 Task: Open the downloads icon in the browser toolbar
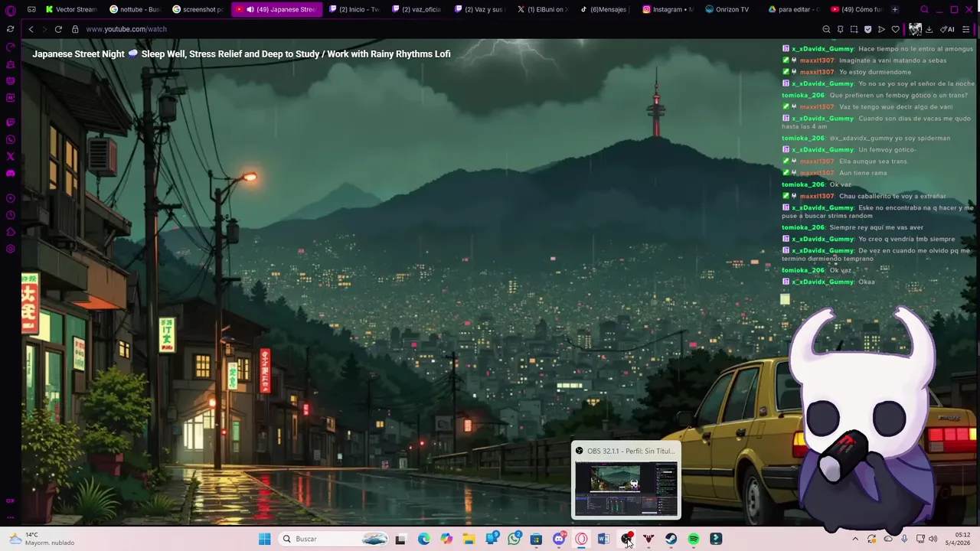coord(929,29)
